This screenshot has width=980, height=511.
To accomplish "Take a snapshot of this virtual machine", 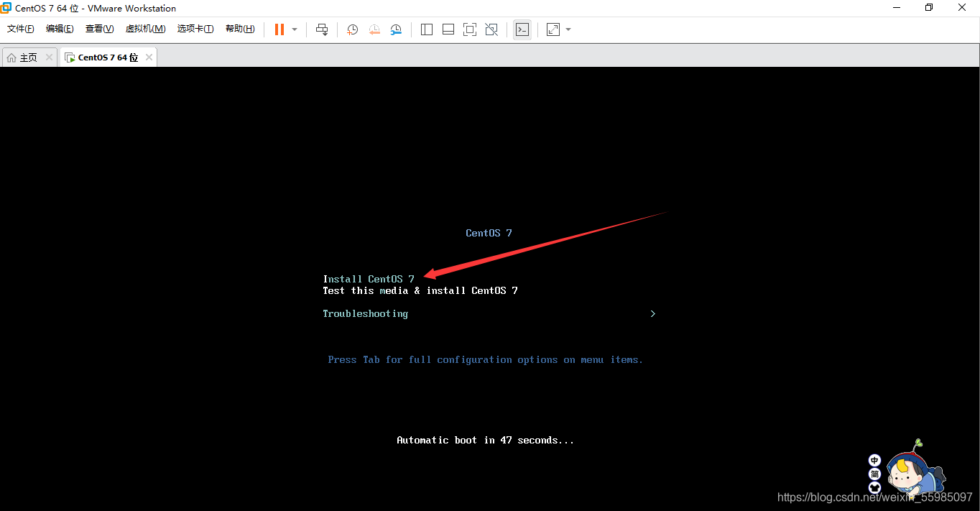I will point(352,29).
